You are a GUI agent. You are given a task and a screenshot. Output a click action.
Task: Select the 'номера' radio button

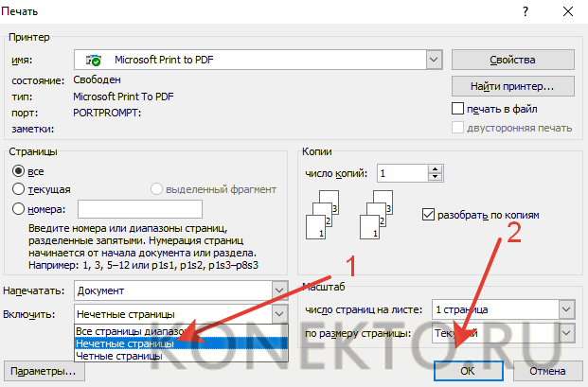18,208
